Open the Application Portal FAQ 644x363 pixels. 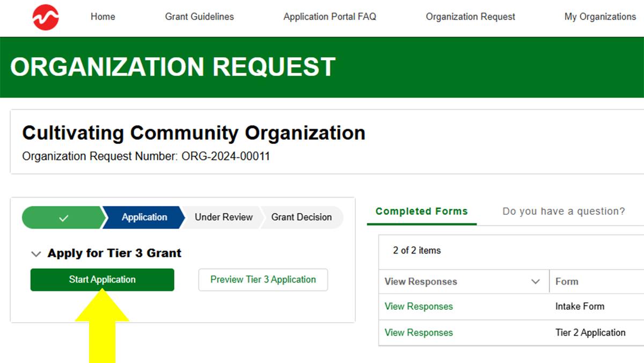coord(330,17)
